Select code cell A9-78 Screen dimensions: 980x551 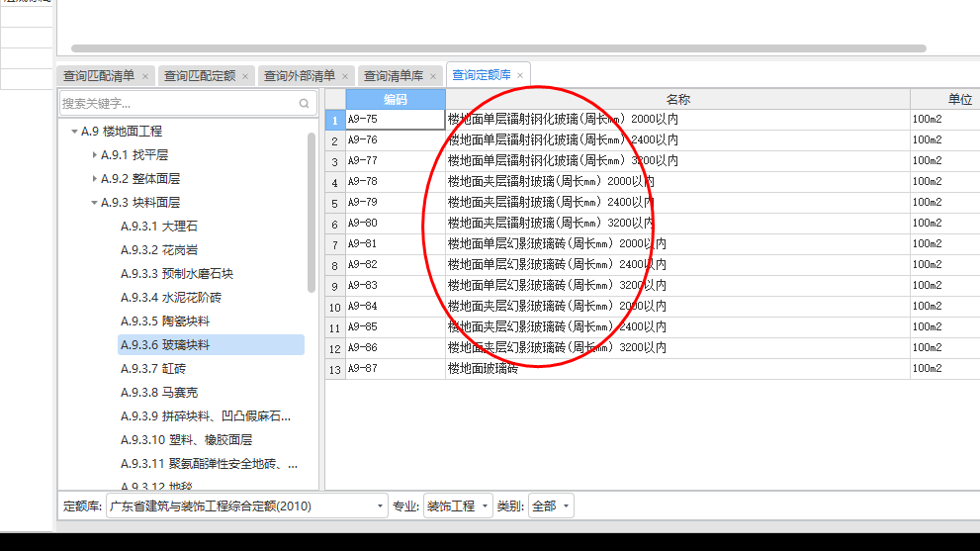396,181
